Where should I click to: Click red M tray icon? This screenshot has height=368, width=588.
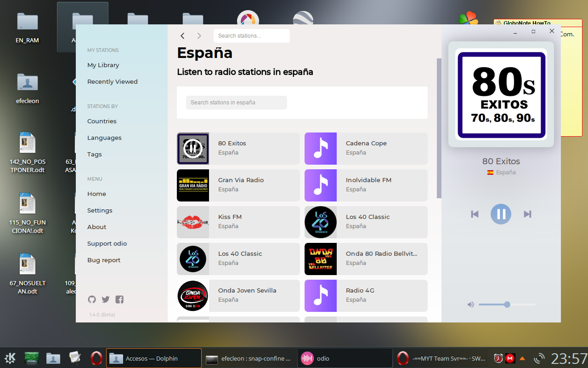pos(510,358)
